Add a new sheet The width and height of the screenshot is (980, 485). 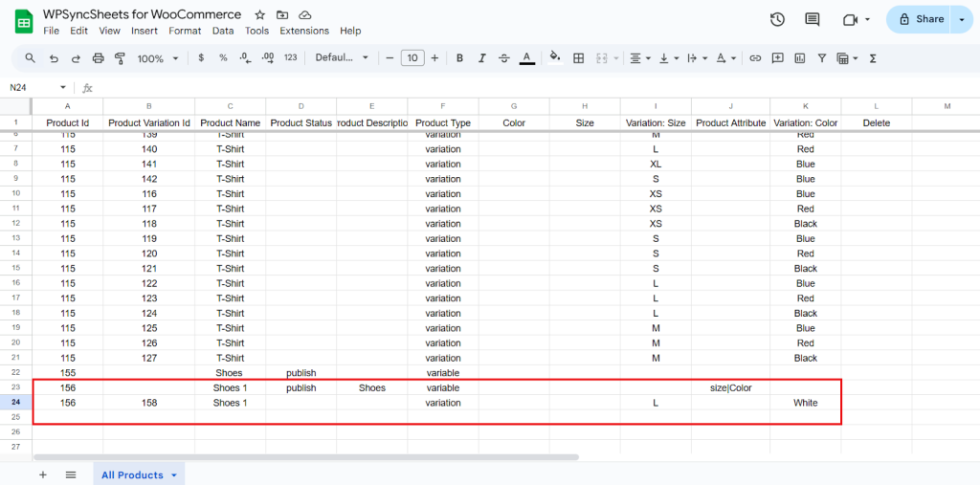[x=43, y=474]
